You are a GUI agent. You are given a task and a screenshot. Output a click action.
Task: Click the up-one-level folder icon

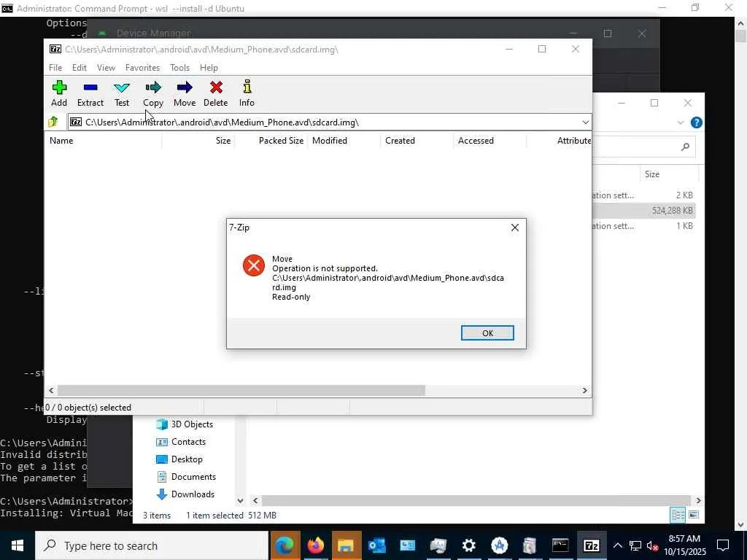pos(53,122)
